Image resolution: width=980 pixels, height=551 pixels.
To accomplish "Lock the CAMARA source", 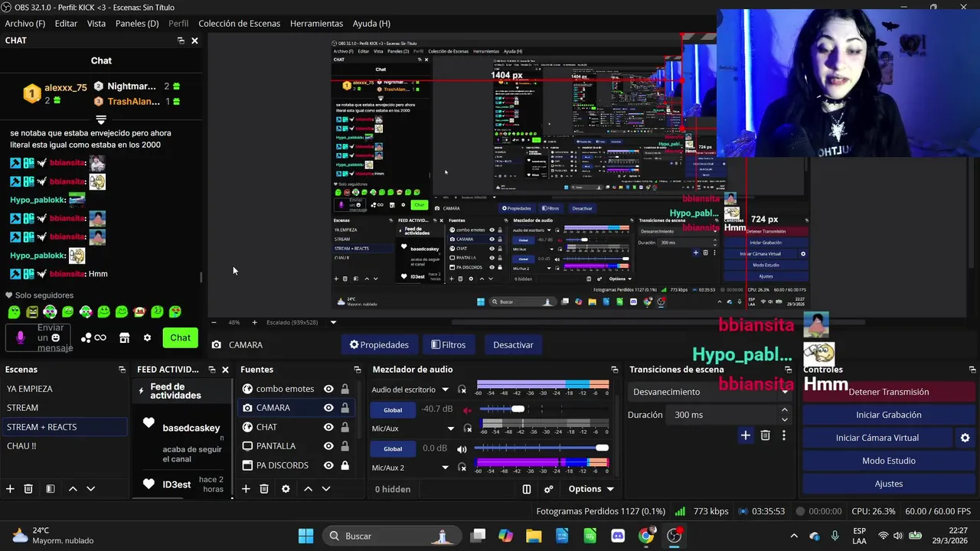I will (345, 408).
